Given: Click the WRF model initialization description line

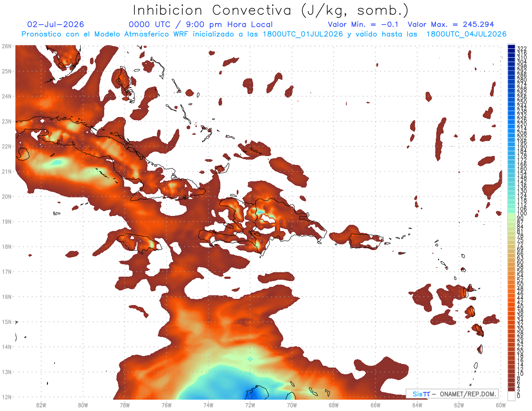Looking at the screenshot, I should click(264, 34).
